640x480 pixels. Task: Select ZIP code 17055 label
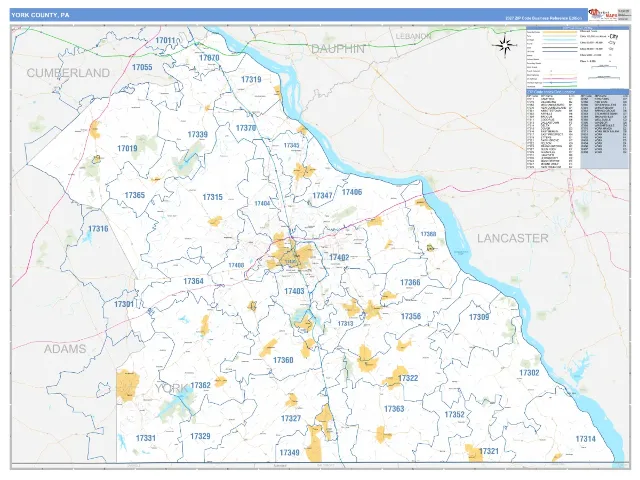[x=142, y=67]
